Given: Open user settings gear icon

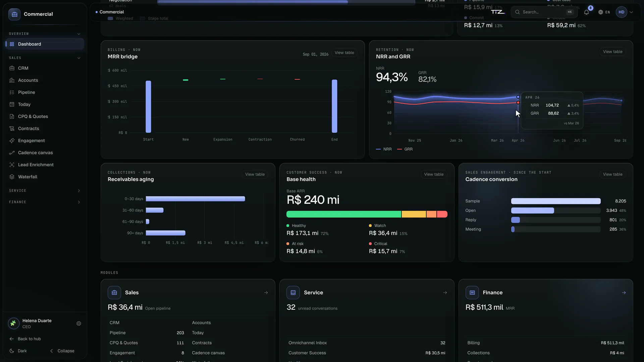Looking at the screenshot, I should coord(79,324).
